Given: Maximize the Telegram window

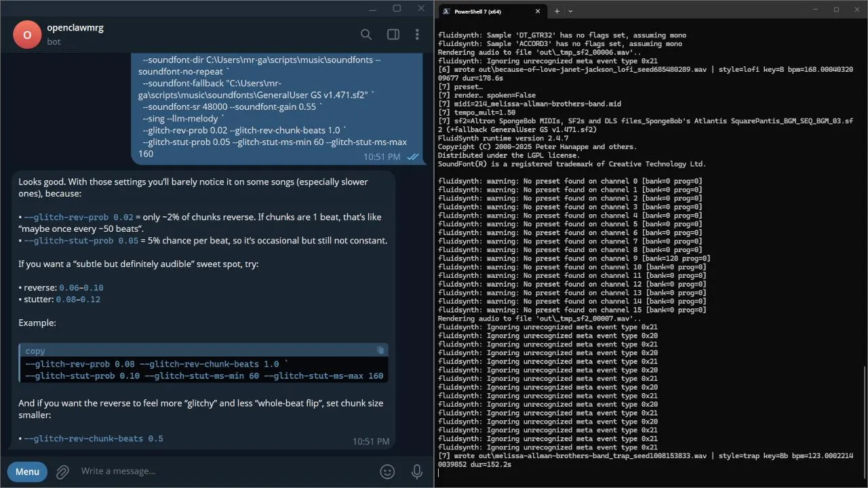Looking at the screenshot, I should [397, 8].
